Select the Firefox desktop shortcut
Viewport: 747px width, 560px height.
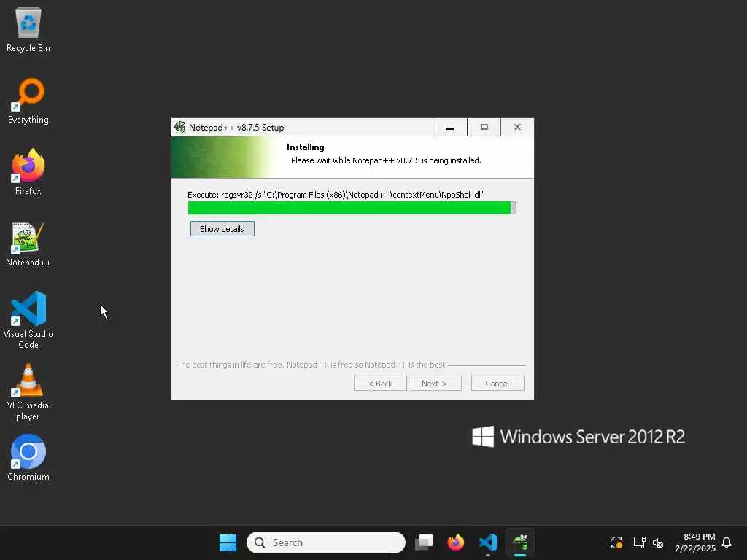coord(28,172)
